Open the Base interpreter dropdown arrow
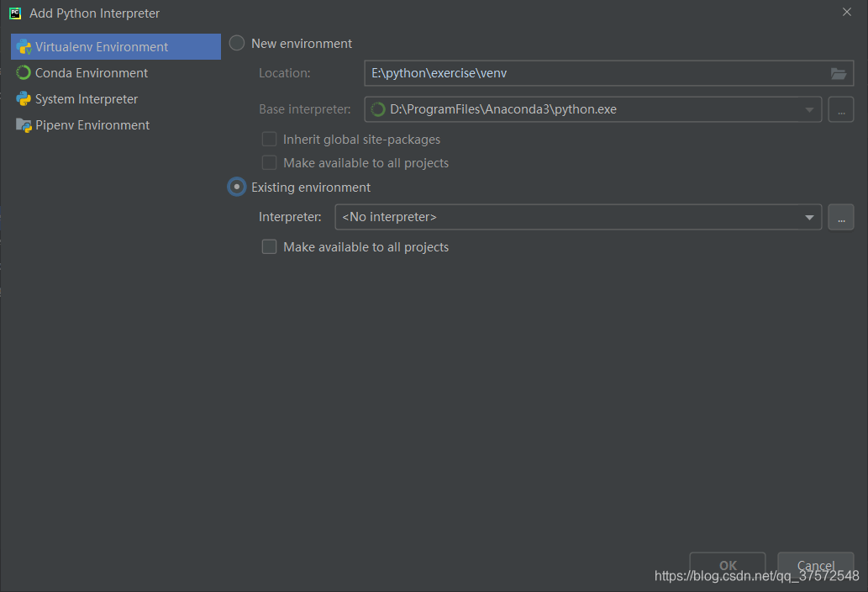868x592 pixels. coord(809,109)
